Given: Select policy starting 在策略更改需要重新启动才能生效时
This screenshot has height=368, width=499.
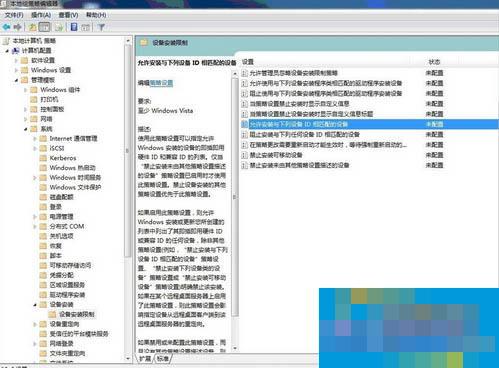Looking at the screenshot, I should (x=328, y=145).
